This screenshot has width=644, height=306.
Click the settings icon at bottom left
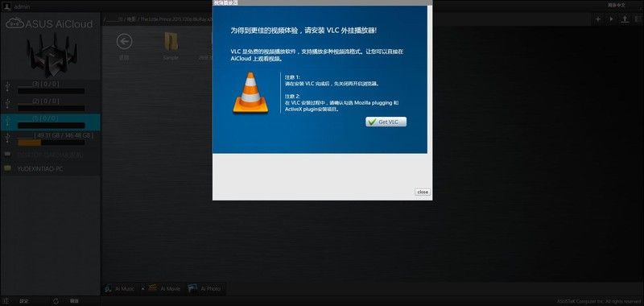6,300
